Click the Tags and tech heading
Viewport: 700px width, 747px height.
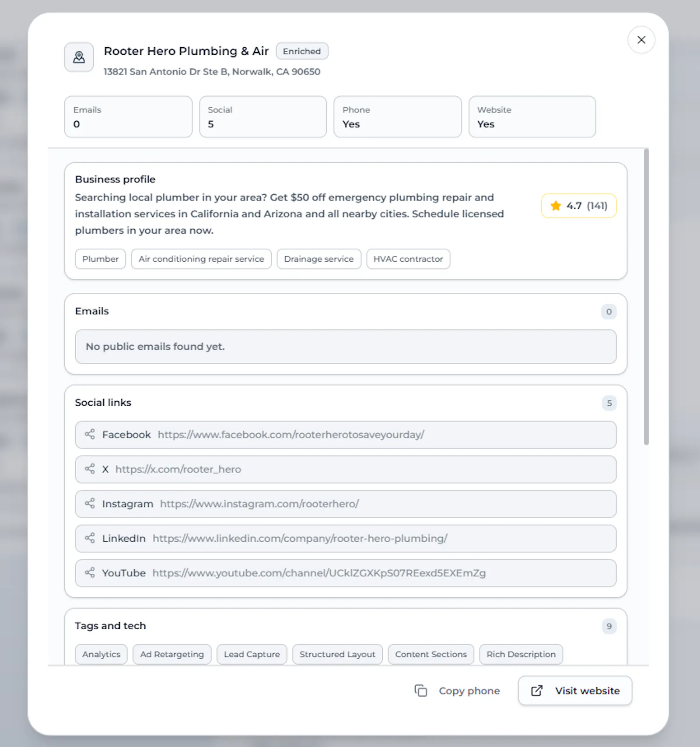tap(110, 626)
